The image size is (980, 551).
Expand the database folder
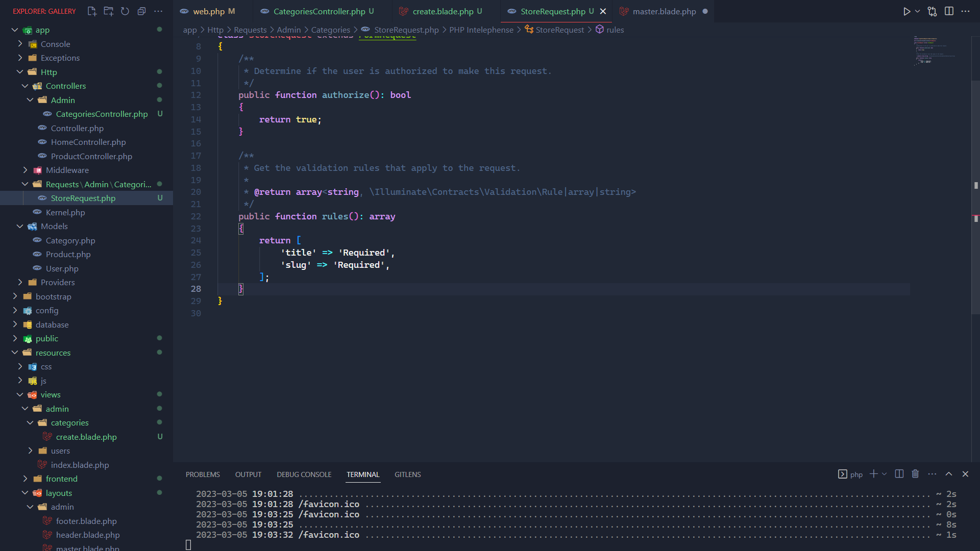tap(15, 324)
